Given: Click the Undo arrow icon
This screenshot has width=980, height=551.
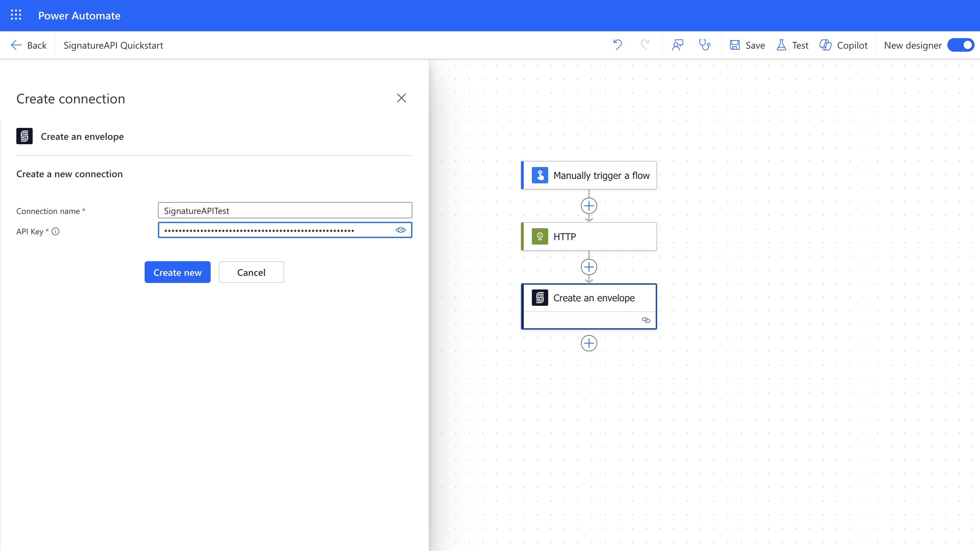Looking at the screenshot, I should pos(618,45).
